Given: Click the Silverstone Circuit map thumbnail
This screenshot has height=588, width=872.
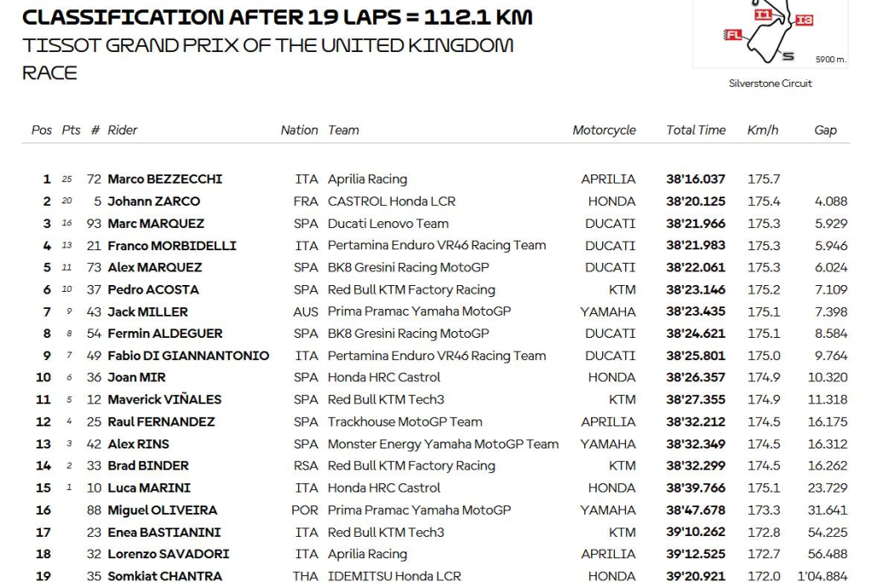Looking at the screenshot, I should [770, 33].
